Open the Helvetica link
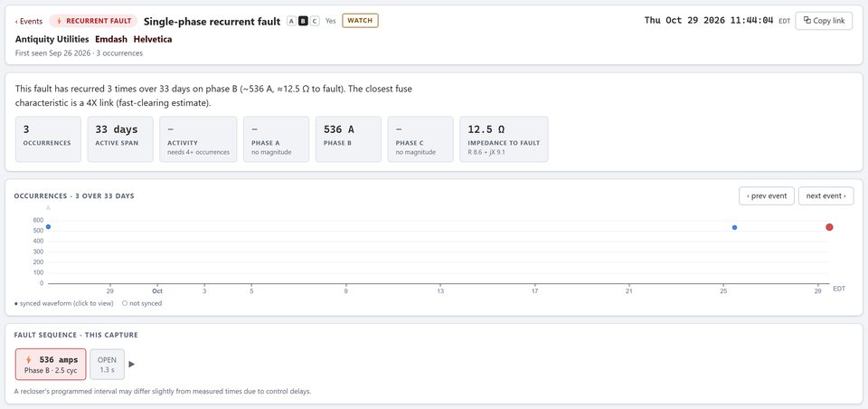Viewport: 868px width, 409px height. coord(152,39)
